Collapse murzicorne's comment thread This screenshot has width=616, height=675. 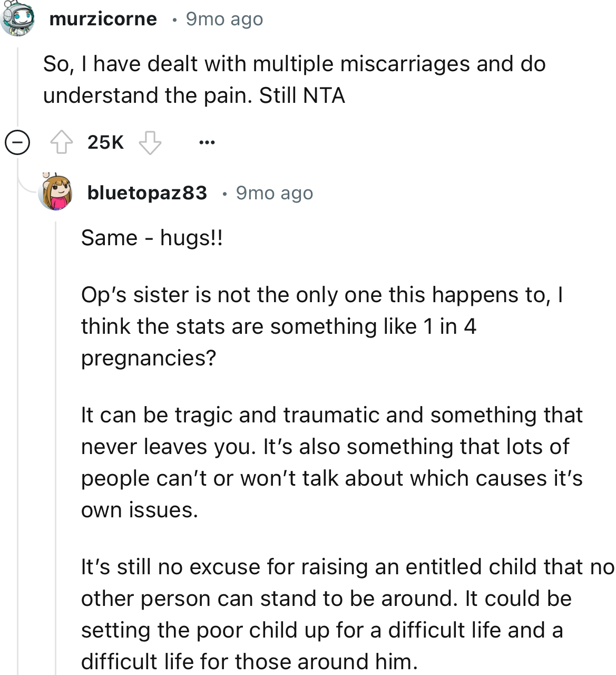click(17, 141)
